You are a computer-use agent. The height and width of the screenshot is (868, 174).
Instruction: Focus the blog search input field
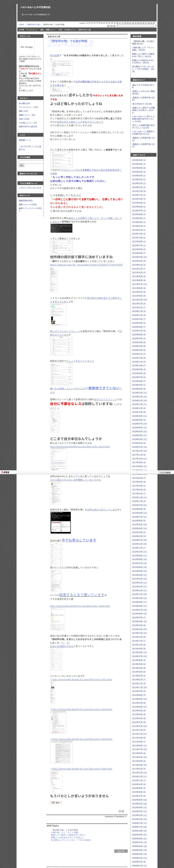31,162
